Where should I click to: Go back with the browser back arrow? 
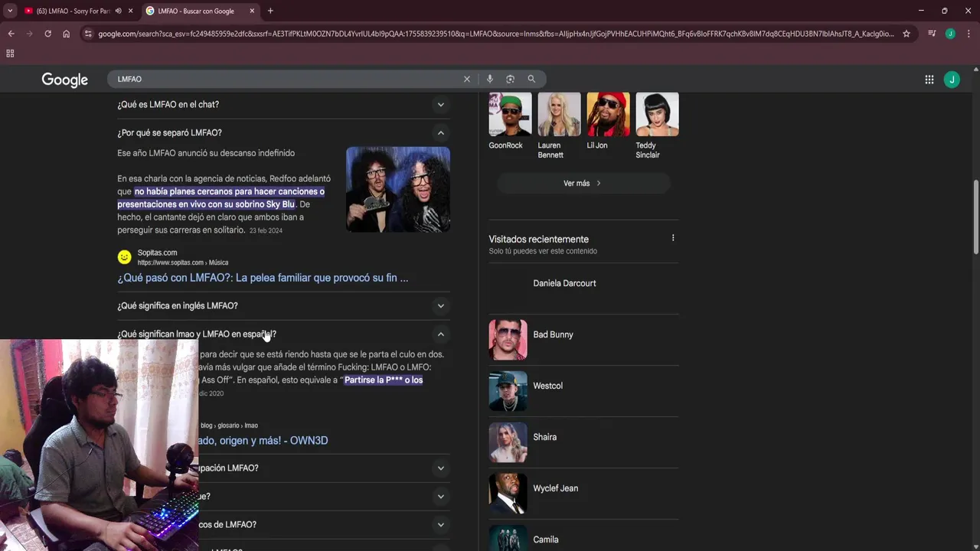click(11, 34)
